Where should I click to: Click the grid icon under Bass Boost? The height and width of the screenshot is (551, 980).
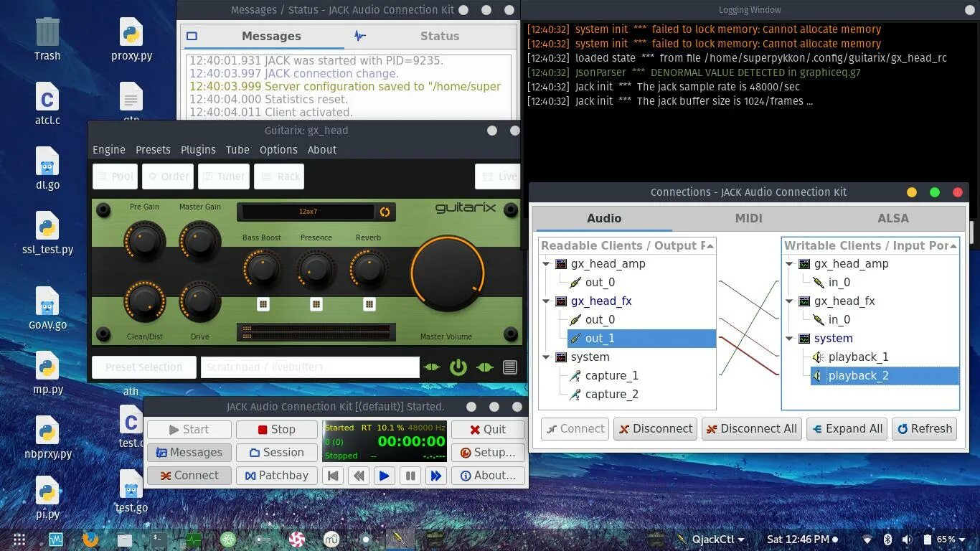pos(263,304)
